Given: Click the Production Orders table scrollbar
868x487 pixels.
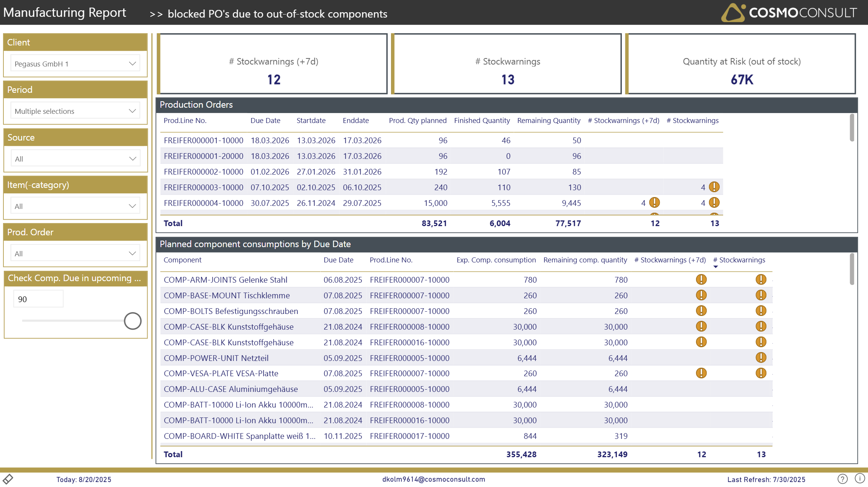Looking at the screenshot, I should pos(852,128).
